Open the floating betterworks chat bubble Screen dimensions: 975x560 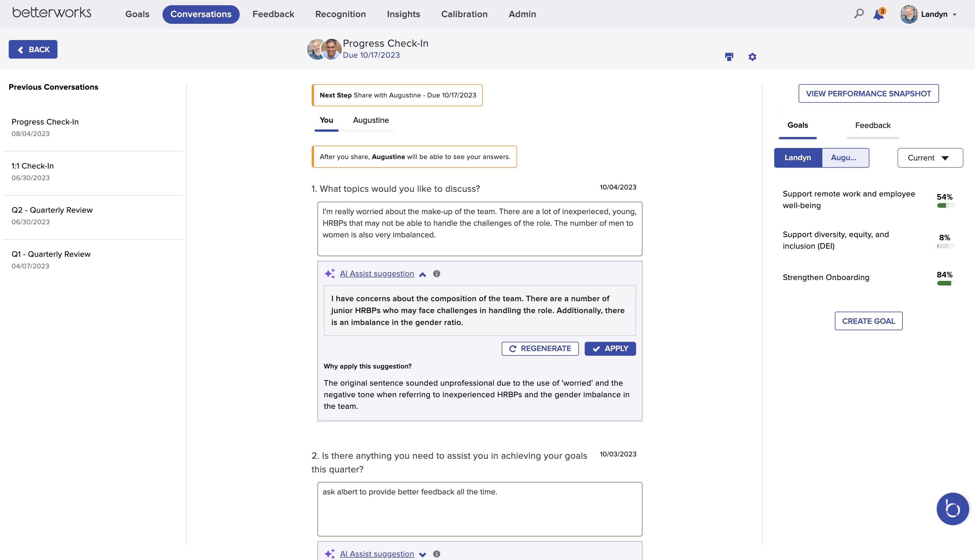tap(952, 508)
